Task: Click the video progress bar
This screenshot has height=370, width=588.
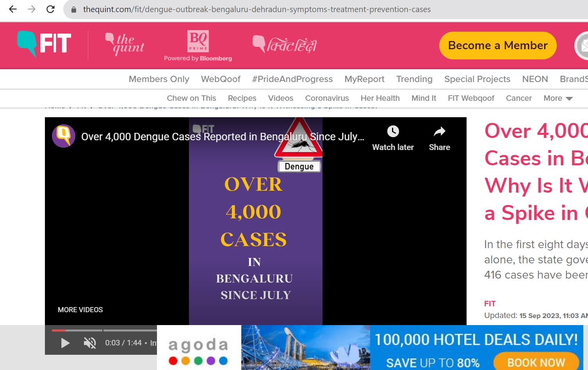Action: tap(104, 331)
